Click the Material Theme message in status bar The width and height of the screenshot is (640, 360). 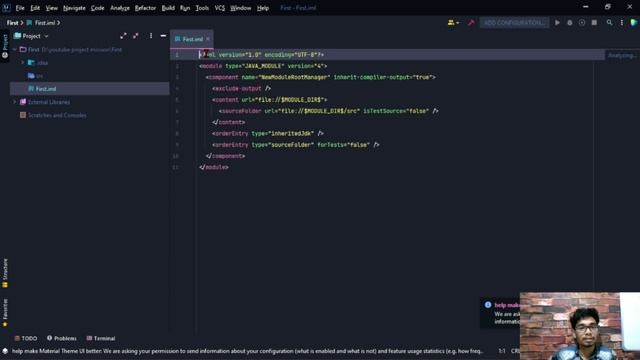tap(247, 351)
